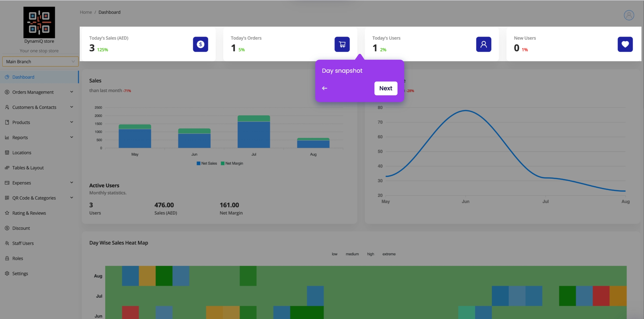The width and height of the screenshot is (644, 319).
Task: Click the user profile avatar icon
Action: click(x=629, y=15)
